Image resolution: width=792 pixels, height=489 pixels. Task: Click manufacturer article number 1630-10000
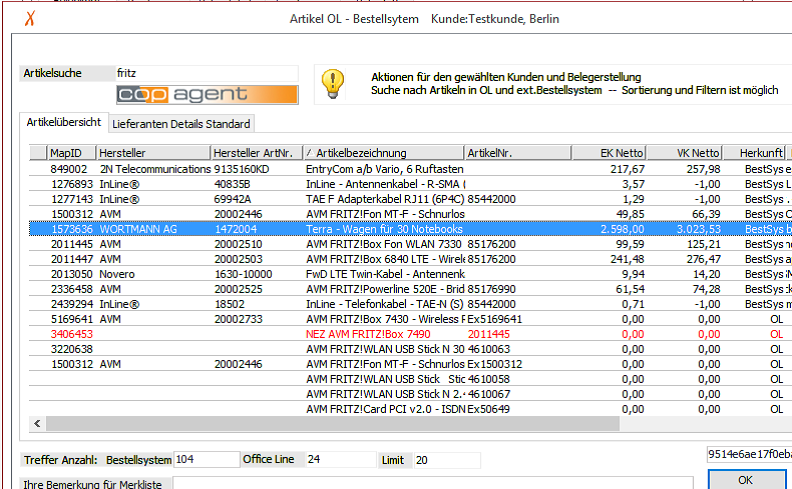pos(243,274)
